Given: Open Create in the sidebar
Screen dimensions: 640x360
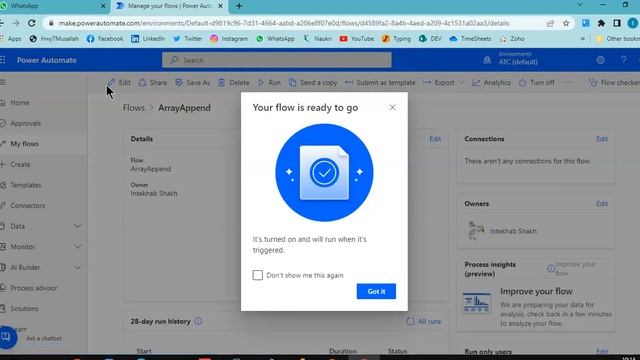Looking at the screenshot, I should (20, 164).
